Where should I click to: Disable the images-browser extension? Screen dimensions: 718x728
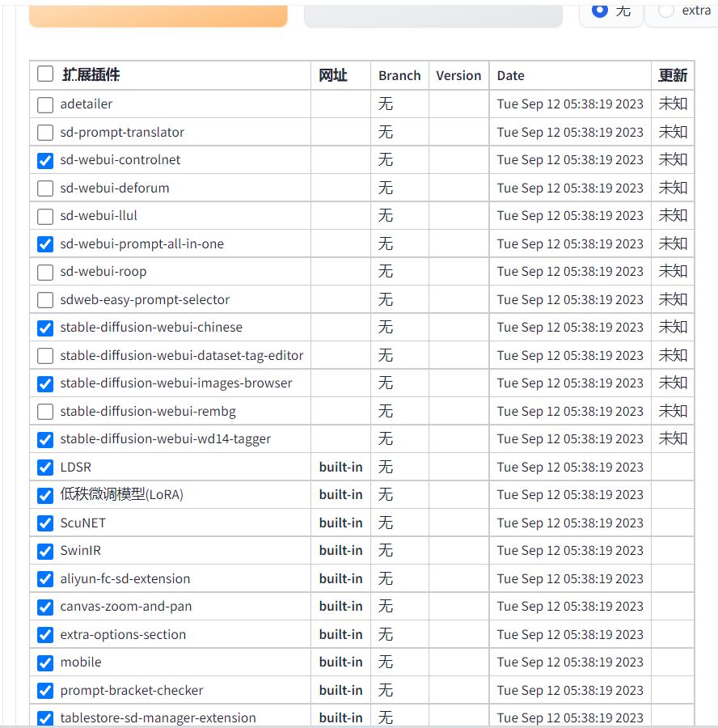[x=45, y=383]
